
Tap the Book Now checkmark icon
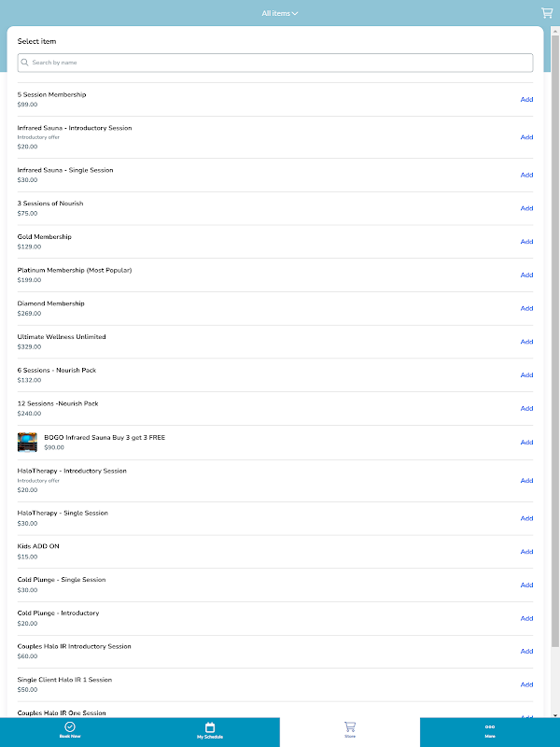(x=70, y=726)
